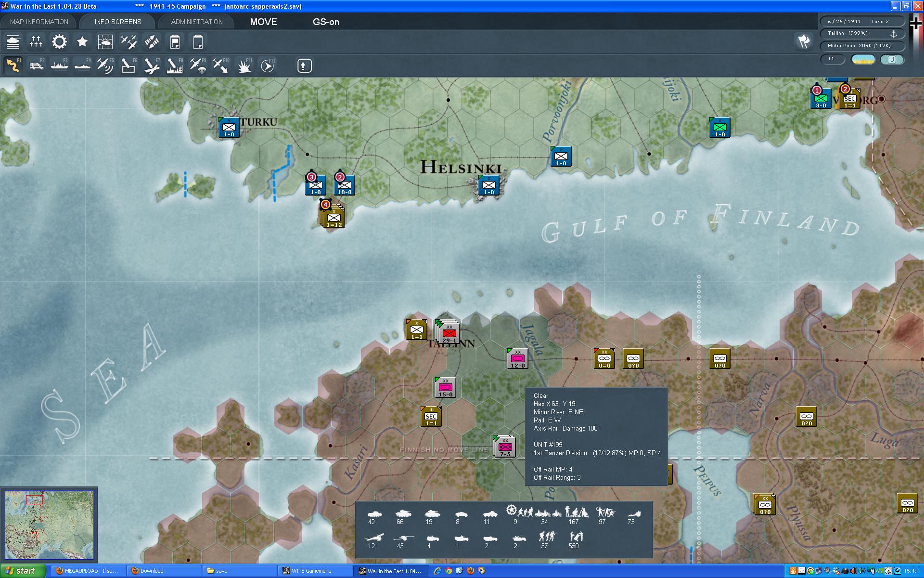
Task: Click the system clock showing 15.49
Action: [911, 571]
